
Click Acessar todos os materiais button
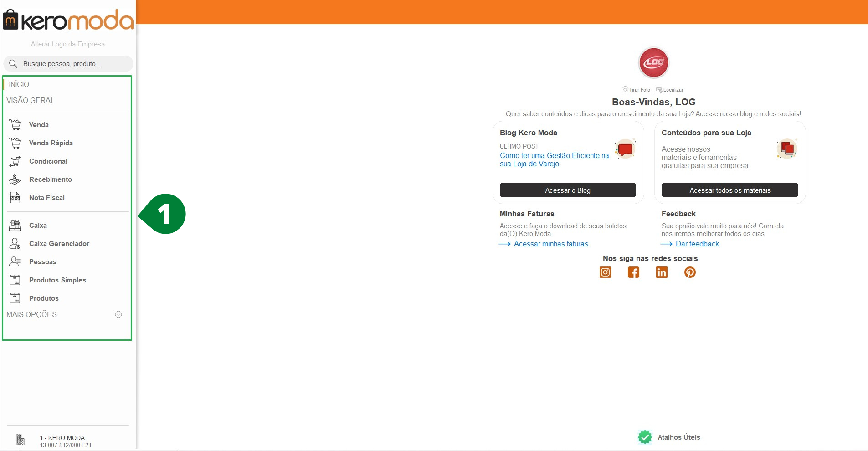730,190
